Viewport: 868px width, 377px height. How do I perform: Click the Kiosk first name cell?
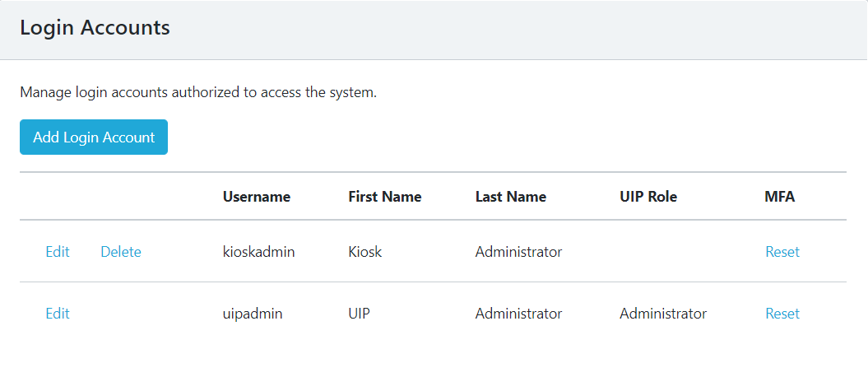365,252
